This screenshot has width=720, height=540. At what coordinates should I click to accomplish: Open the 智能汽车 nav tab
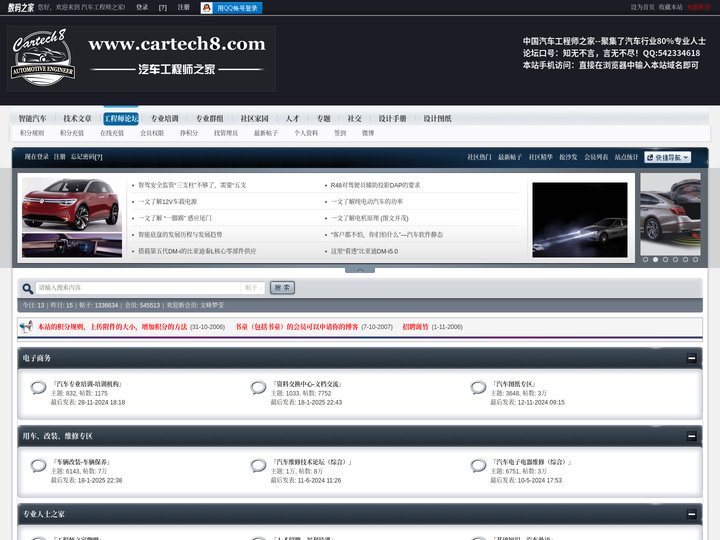pyautogui.click(x=33, y=118)
